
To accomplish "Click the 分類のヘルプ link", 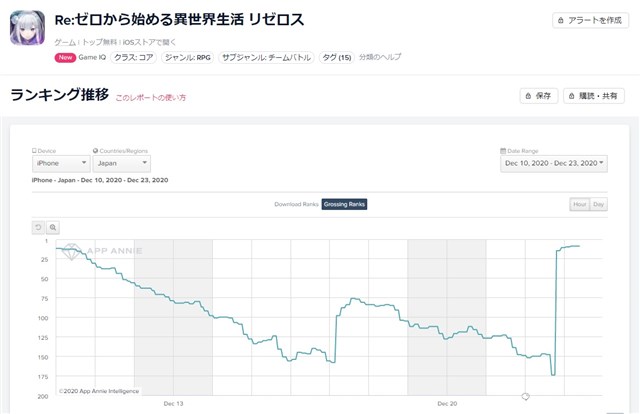I will point(380,57).
